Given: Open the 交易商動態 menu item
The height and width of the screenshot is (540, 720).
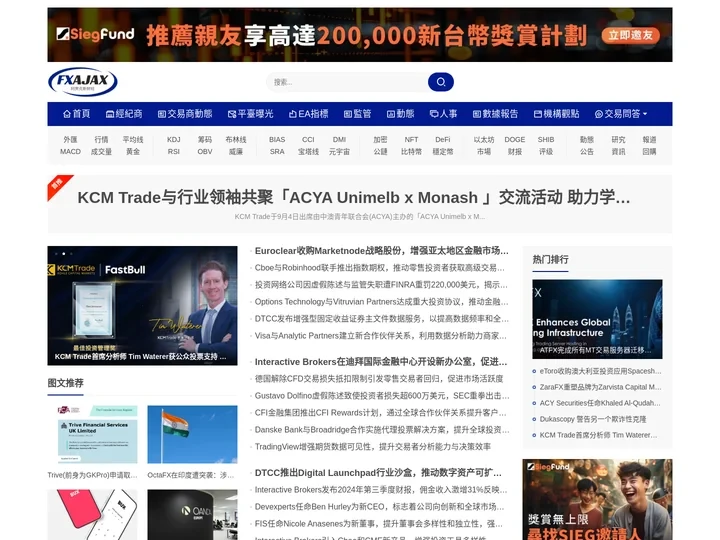Looking at the screenshot, I should coord(185,114).
